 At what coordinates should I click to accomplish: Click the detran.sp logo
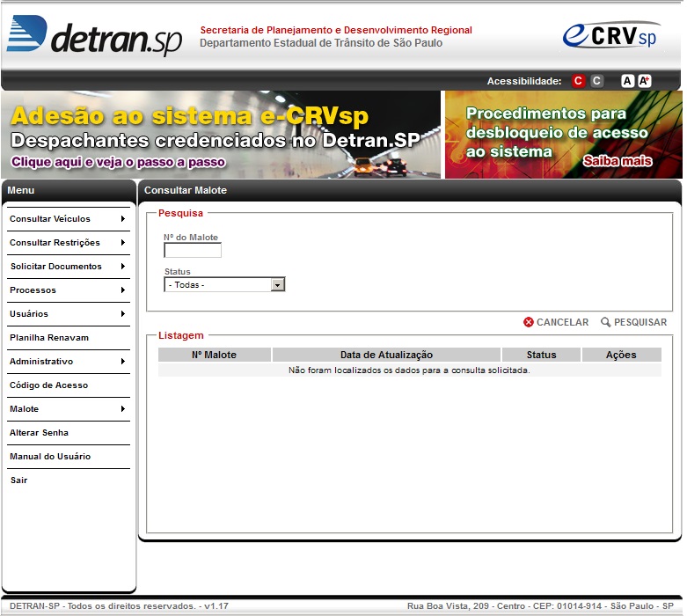coord(94,35)
